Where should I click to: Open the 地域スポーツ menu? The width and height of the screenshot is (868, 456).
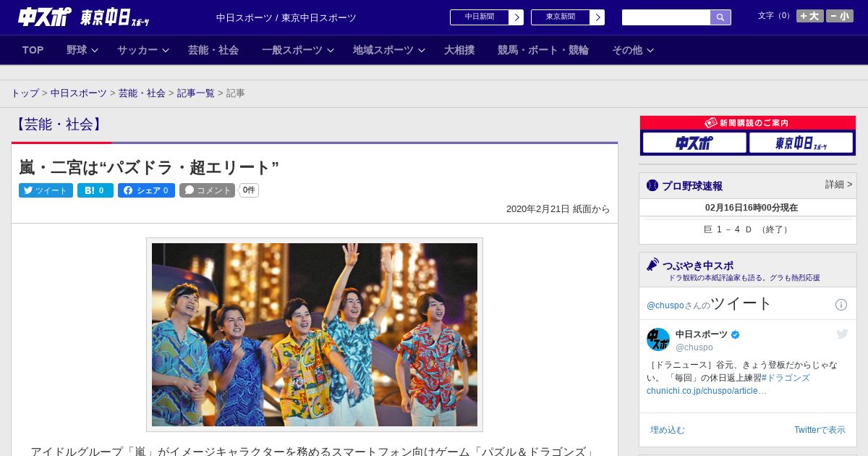tap(383, 50)
